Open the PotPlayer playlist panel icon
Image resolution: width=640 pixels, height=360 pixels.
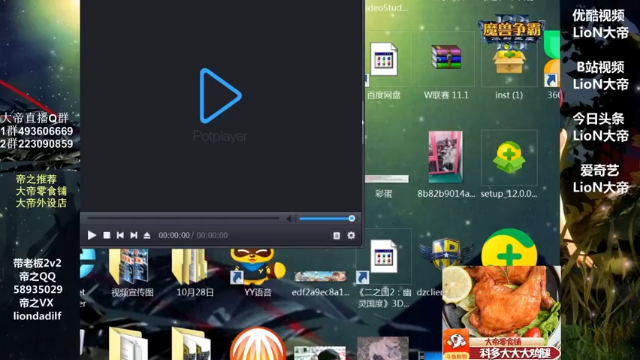[336, 236]
